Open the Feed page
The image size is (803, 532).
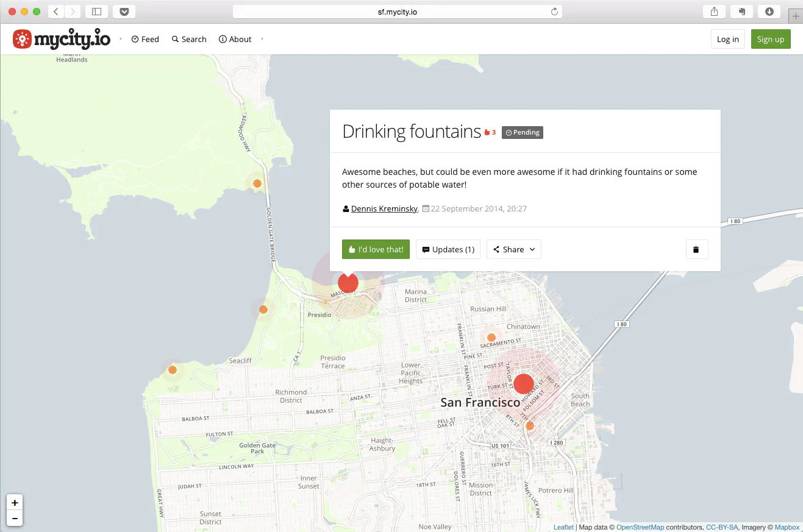[x=145, y=39]
